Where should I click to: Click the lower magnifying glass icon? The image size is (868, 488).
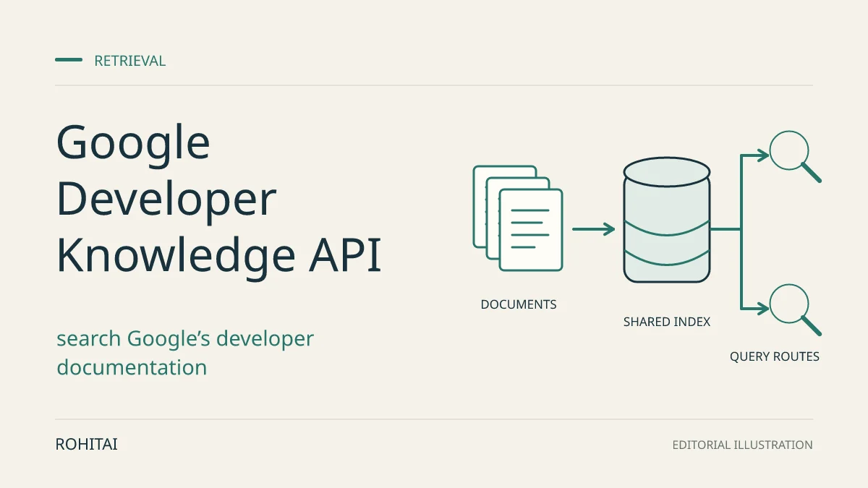(795, 309)
